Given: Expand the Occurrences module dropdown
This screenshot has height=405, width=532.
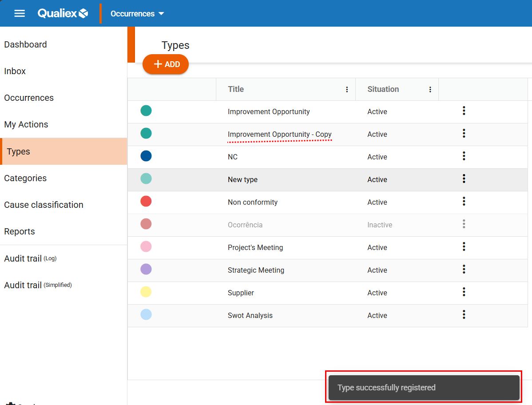Looking at the screenshot, I should click(137, 14).
